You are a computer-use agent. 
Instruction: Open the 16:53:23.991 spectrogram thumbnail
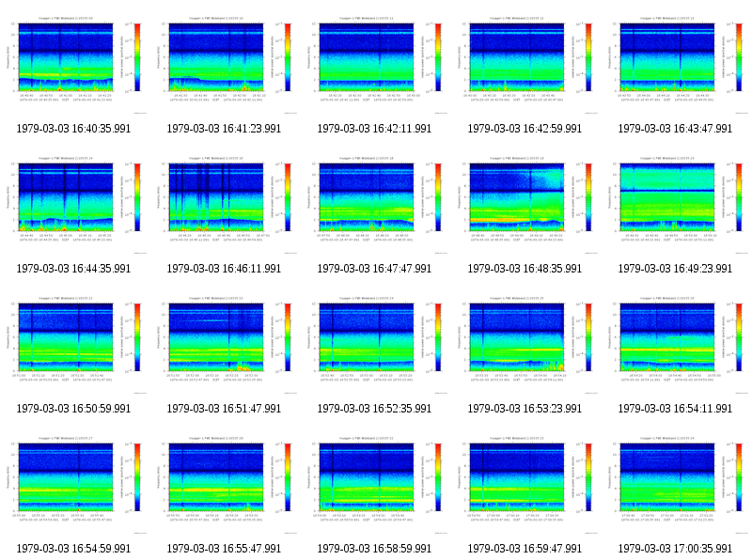[525, 344]
